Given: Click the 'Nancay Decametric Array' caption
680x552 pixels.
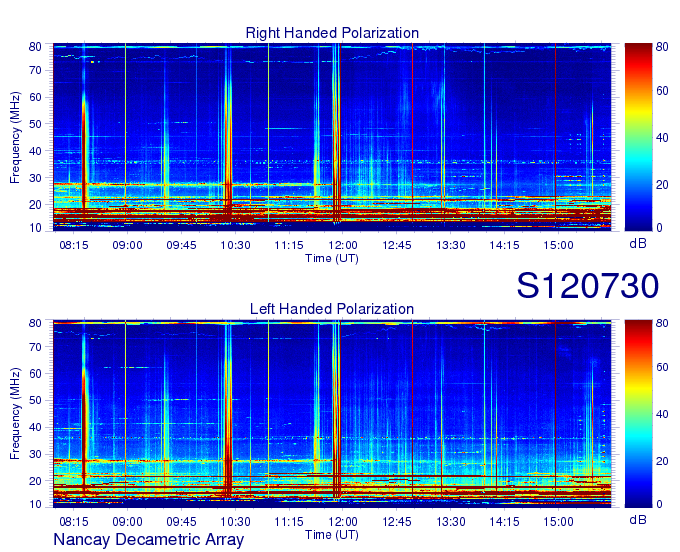Looking at the screenshot, I should tap(149, 539).
